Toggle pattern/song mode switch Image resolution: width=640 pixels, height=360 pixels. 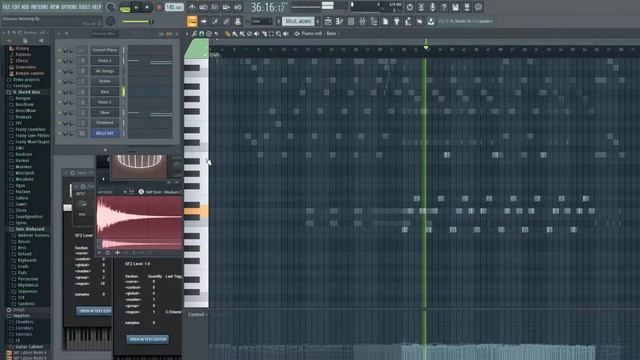(125, 8)
